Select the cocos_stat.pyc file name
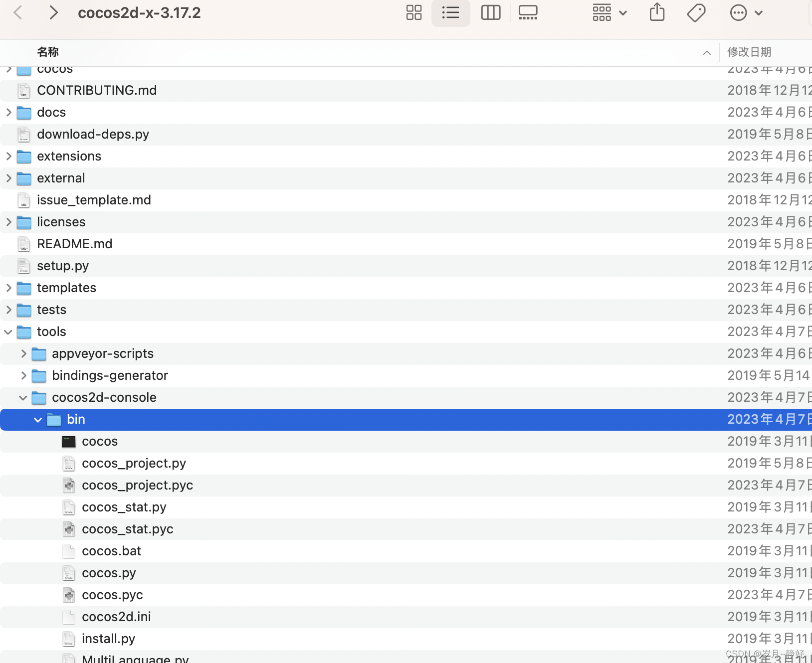This screenshot has height=663, width=812. [x=128, y=529]
